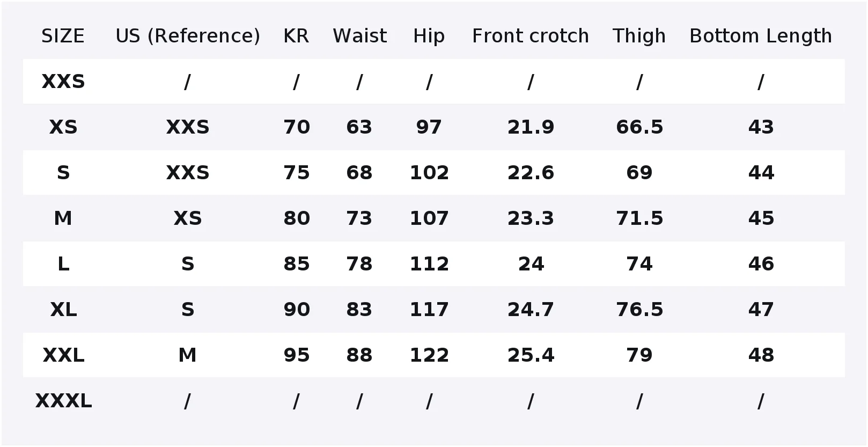This screenshot has height=447, width=868.
Task: Click bottom length value 43
Action: 761,127
